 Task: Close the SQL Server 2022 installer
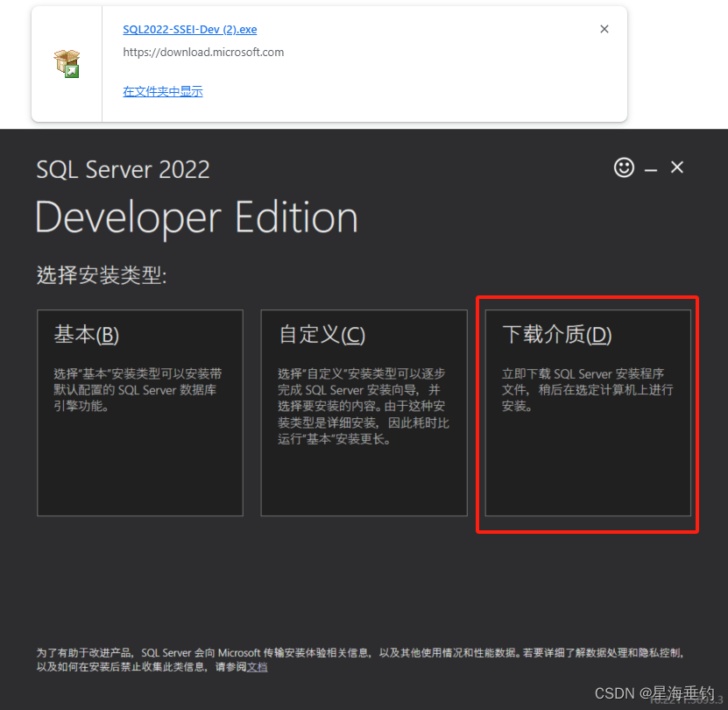676,167
